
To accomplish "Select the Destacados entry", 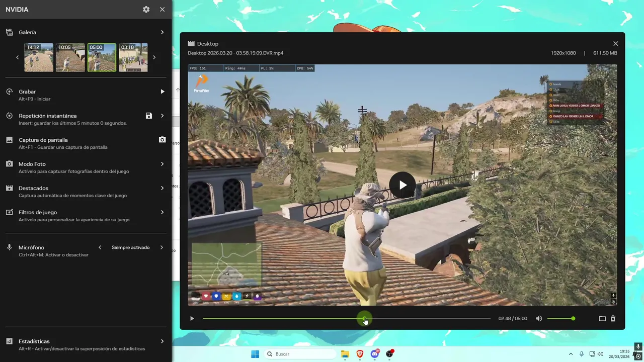I will coord(86,192).
